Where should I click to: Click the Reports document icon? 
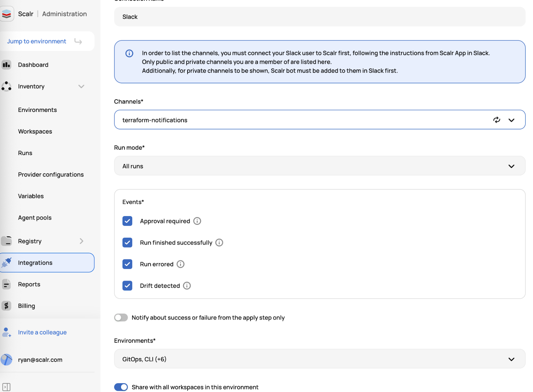[x=6, y=284]
